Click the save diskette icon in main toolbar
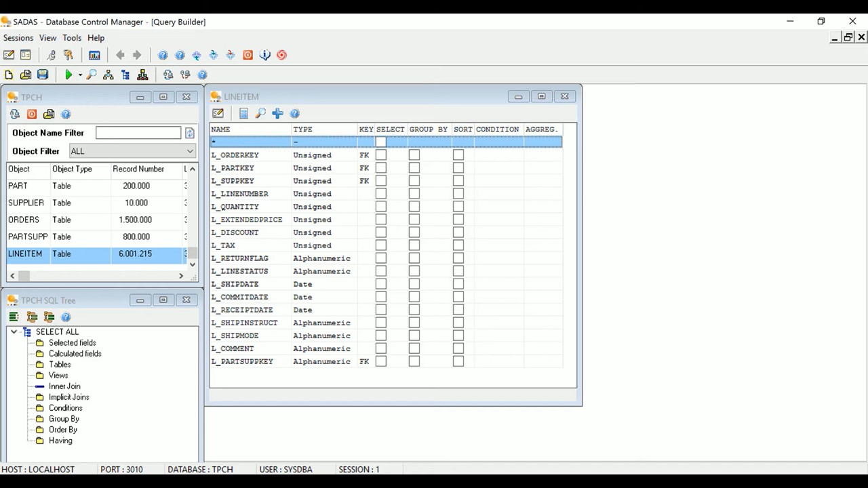 (43, 75)
